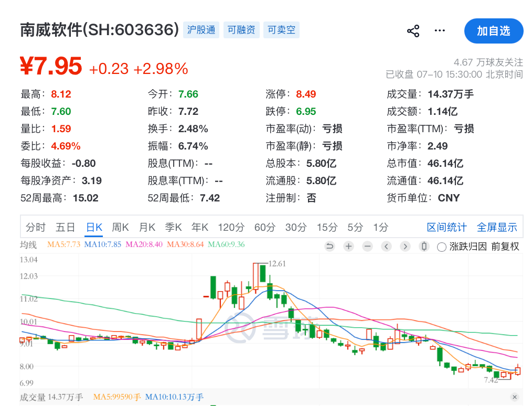Click the 12.61 high marker on chart

point(277,263)
